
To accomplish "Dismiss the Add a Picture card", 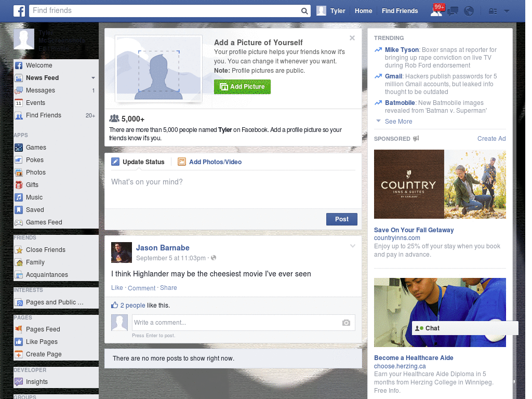I will 352,38.
